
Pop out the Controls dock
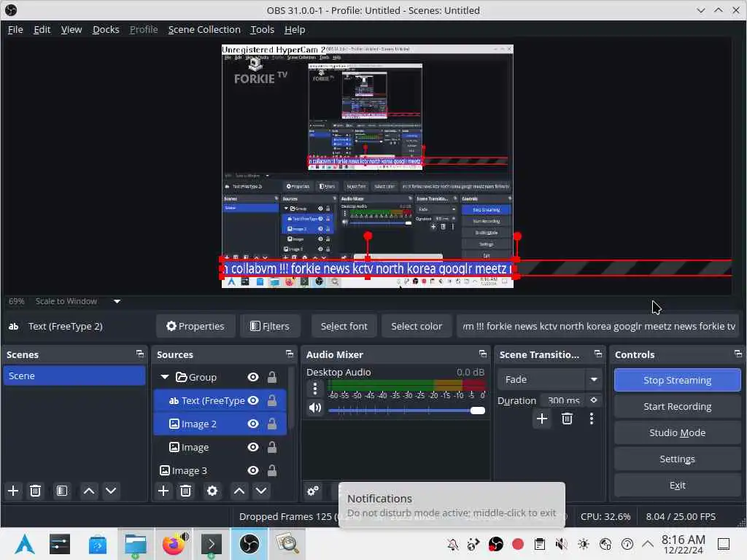pyautogui.click(x=738, y=354)
